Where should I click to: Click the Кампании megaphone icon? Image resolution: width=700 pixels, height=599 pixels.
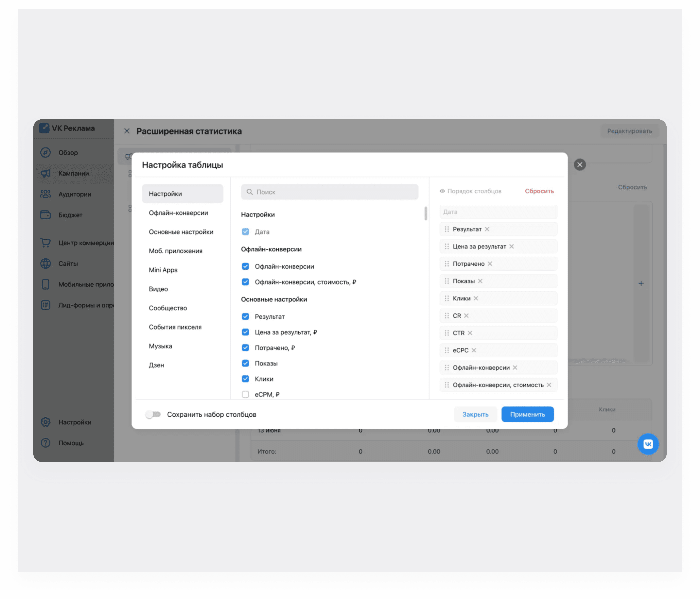pyautogui.click(x=46, y=173)
